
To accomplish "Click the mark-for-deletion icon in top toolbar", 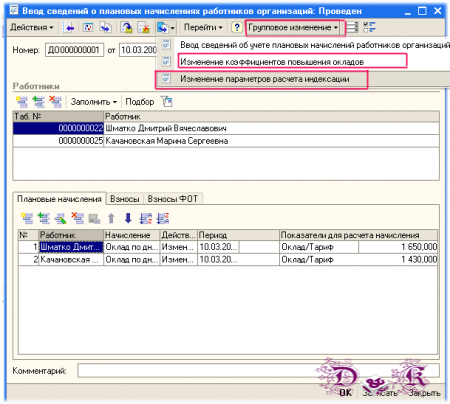I will pyautogui.click(x=144, y=28).
